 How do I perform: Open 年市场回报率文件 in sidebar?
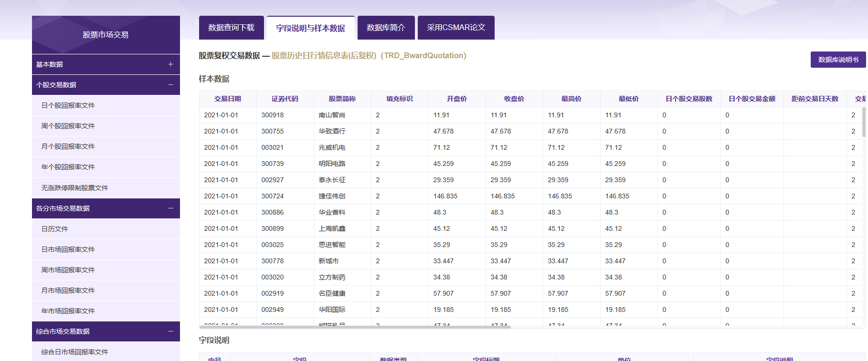click(106, 311)
